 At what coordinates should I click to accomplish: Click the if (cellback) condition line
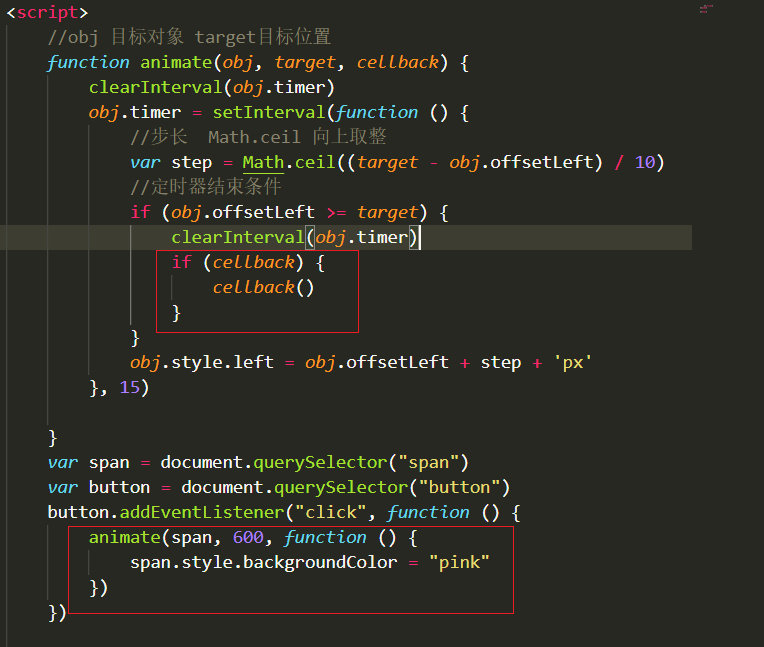coord(248,263)
